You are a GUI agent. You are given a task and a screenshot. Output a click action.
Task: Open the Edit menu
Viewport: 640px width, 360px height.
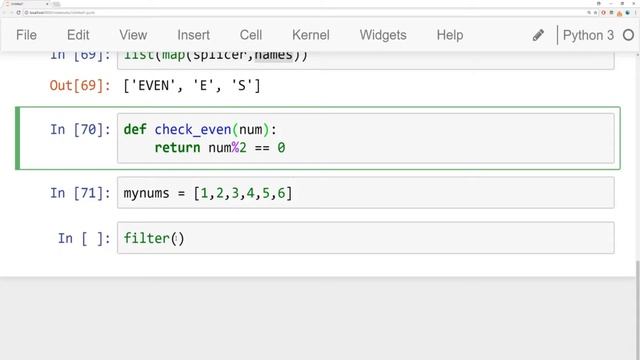click(78, 35)
